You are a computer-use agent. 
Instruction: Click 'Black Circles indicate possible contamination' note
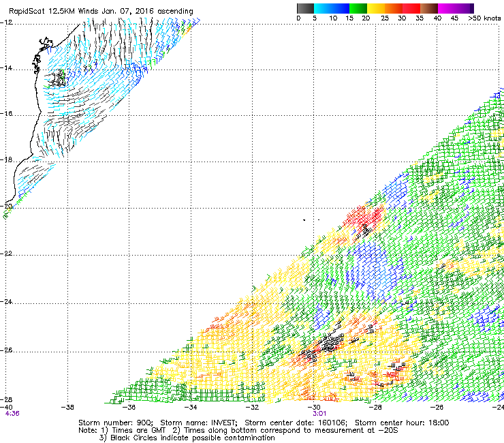tap(193, 438)
